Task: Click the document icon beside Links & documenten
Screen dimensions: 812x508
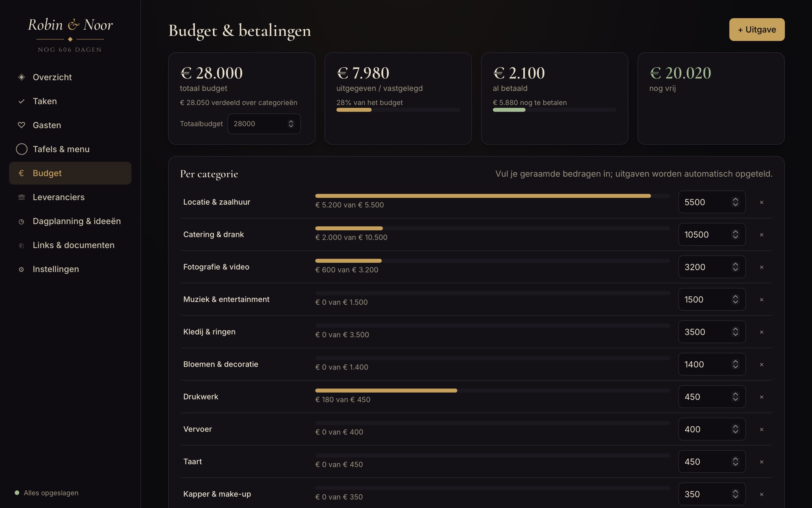Action: click(x=22, y=245)
